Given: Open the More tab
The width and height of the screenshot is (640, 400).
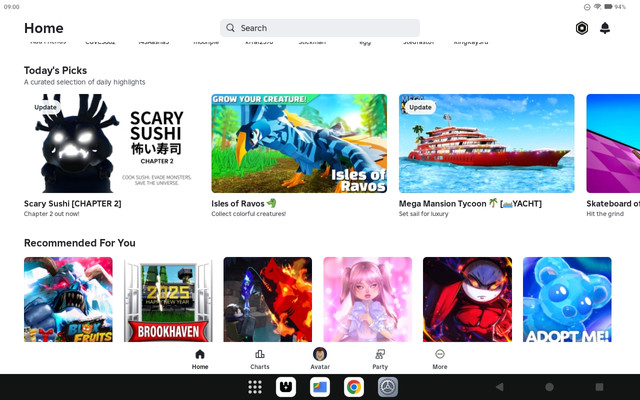Looking at the screenshot, I should pyautogui.click(x=440, y=359).
